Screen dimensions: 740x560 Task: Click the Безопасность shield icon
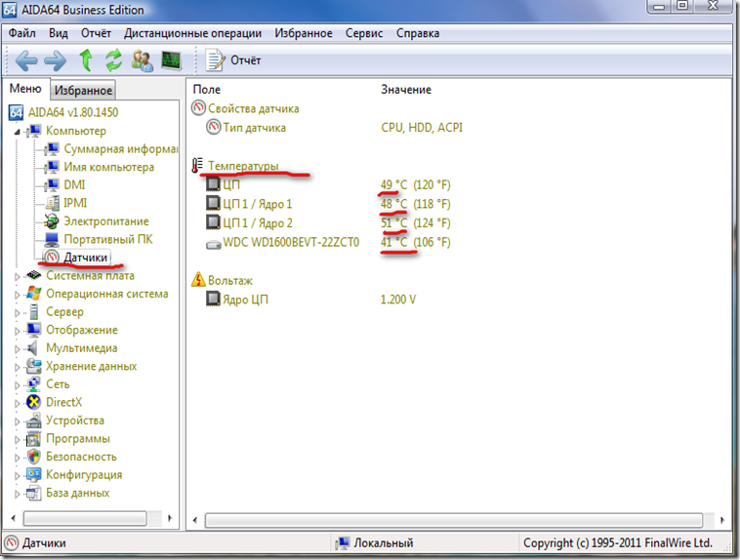pyautogui.click(x=33, y=457)
